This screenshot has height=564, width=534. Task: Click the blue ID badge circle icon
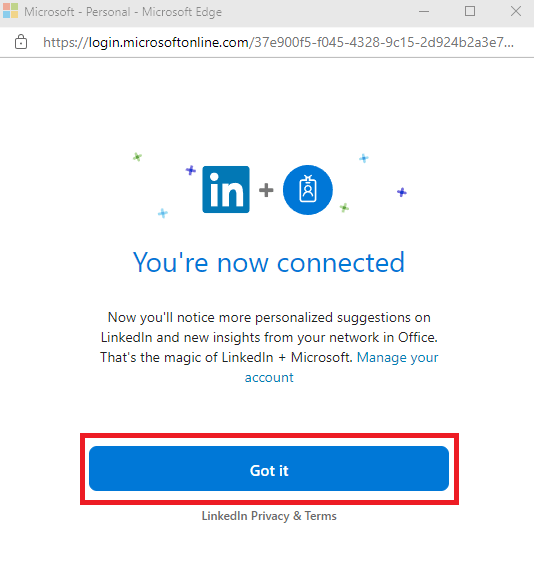pos(308,190)
